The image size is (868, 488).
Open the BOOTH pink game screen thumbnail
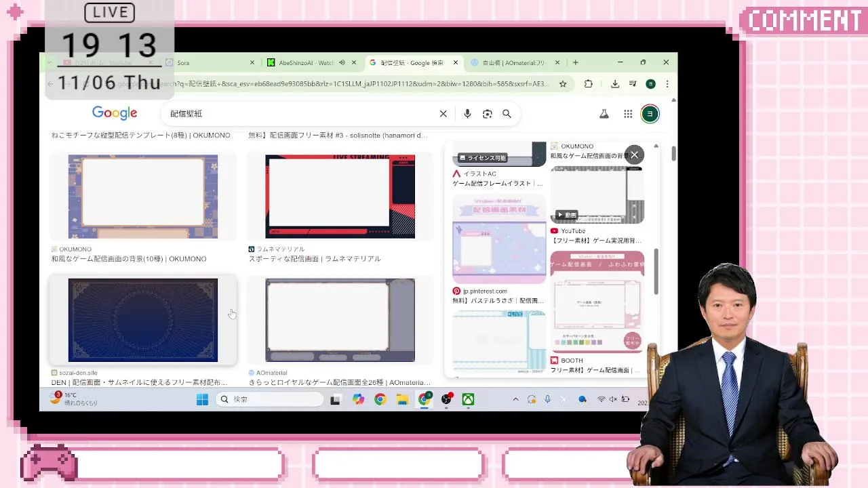597,302
